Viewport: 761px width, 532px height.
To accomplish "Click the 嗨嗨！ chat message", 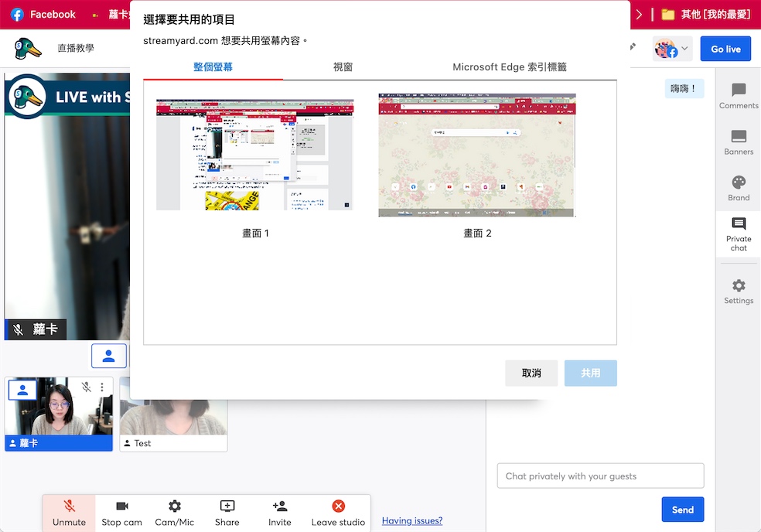I will pyautogui.click(x=684, y=88).
